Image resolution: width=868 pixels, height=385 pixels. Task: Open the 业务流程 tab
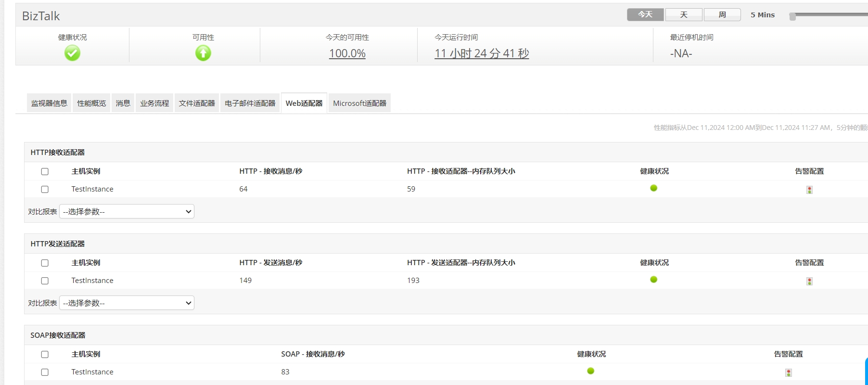coord(154,103)
